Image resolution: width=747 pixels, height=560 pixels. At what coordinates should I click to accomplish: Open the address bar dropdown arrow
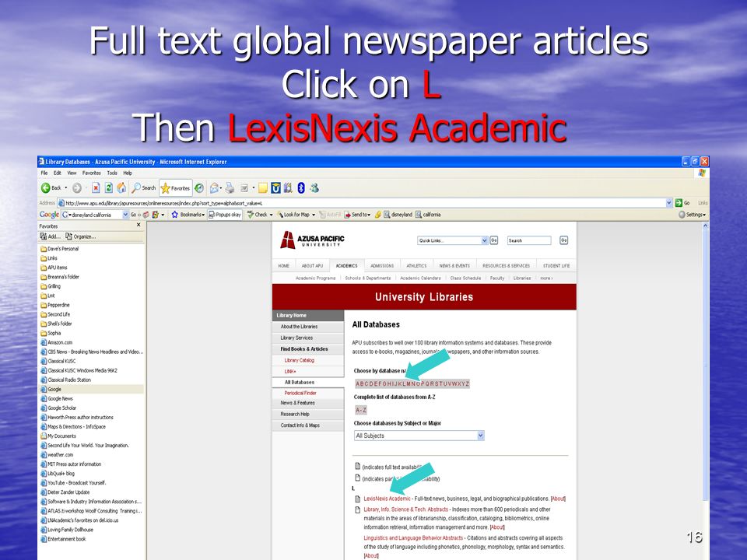click(669, 203)
